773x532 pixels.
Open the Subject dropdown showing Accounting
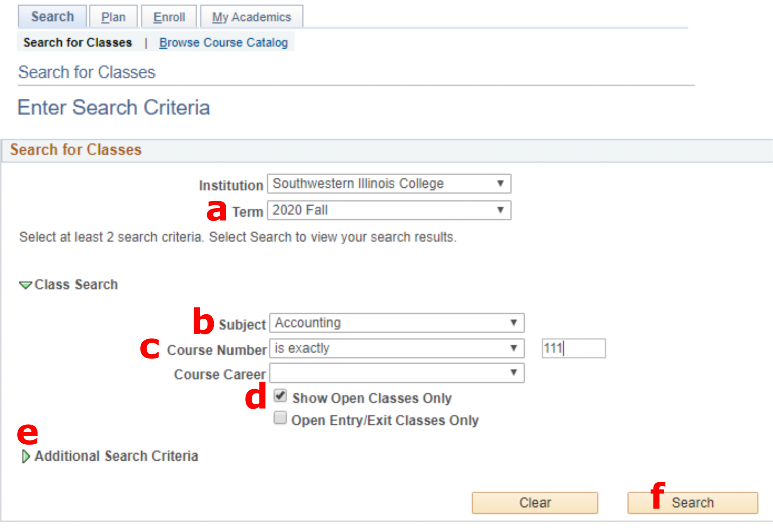(x=397, y=323)
